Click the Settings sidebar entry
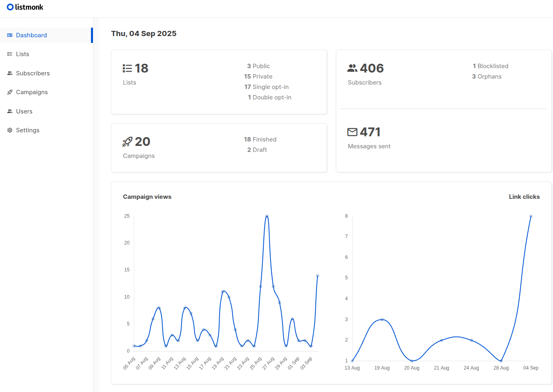This screenshot has height=392, width=553. 27,130
